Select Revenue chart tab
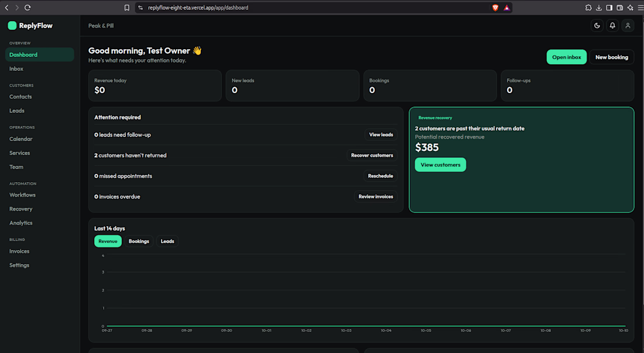Viewport: 644px width, 353px height. pyautogui.click(x=108, y=241)
